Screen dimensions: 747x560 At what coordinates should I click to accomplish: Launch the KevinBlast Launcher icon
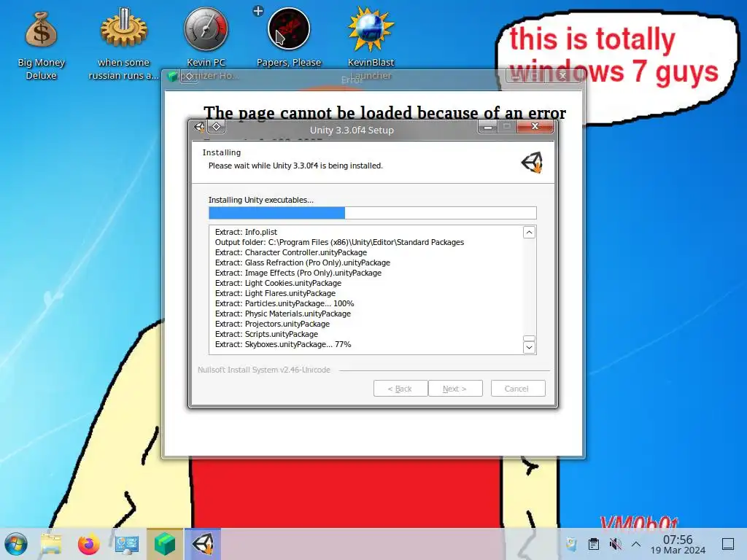371,43
